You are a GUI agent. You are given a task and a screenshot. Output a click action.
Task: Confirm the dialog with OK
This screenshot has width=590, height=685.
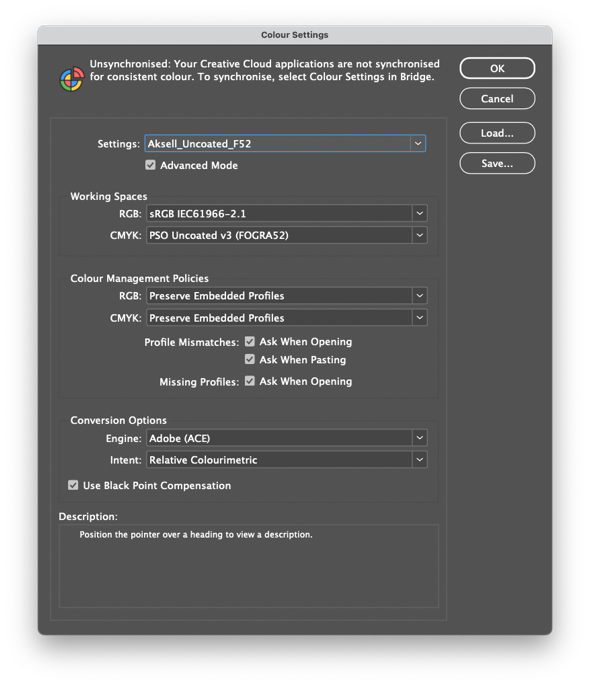[497, 68]
